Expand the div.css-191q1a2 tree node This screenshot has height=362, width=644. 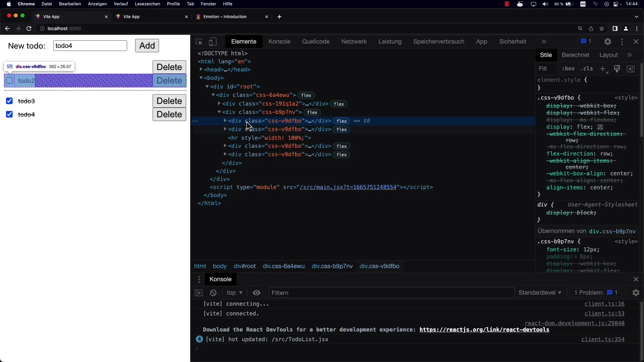pyautogui.click(x=218, y=104)
